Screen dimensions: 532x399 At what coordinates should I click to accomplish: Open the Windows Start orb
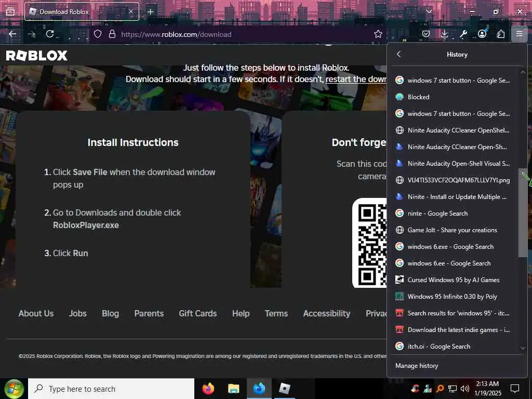(x=14, y=389)
